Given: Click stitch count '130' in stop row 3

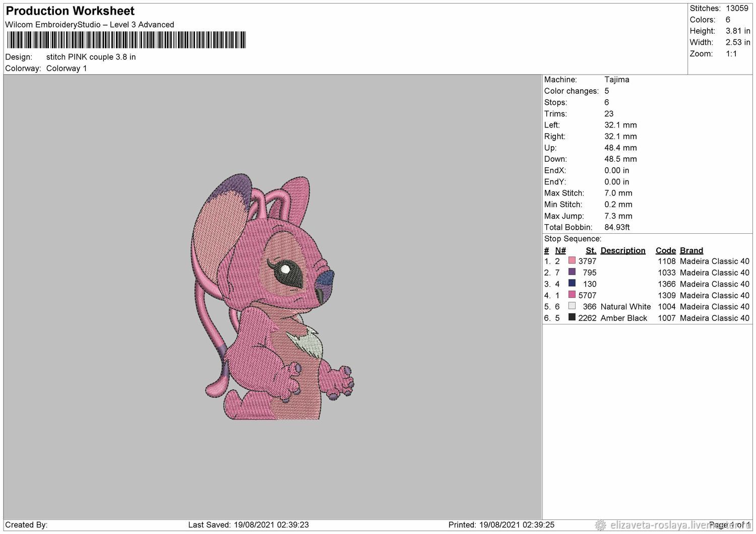Looking at the screenshot, I should pos(590,284).
